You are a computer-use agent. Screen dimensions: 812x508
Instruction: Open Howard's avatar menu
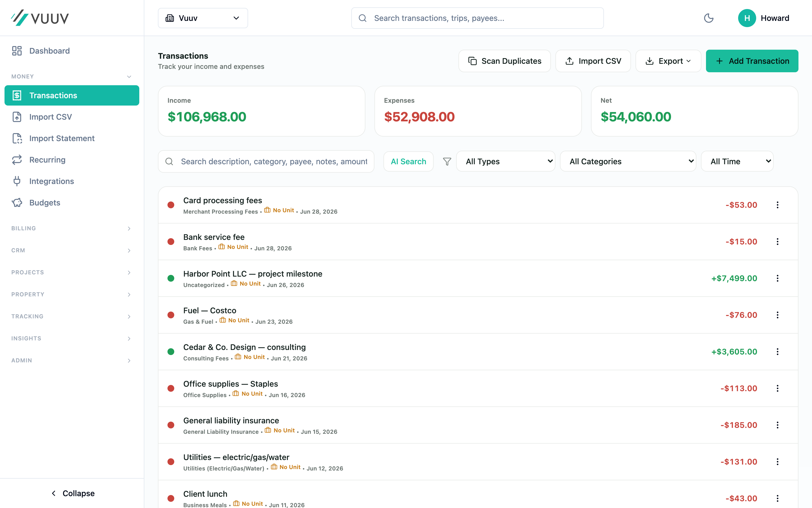pyautogui.click(x=763, y=18)
